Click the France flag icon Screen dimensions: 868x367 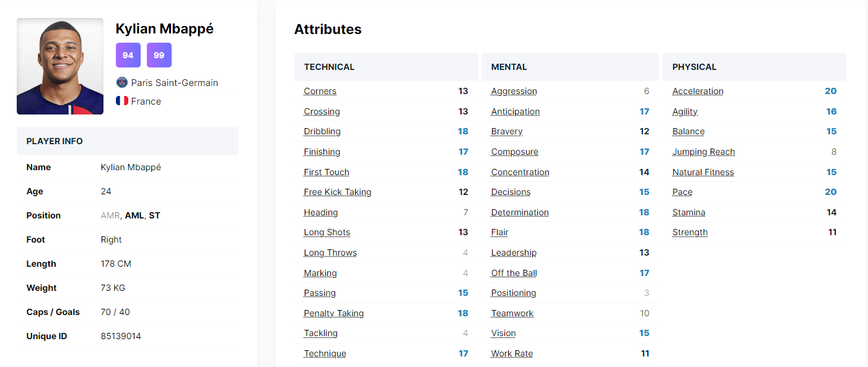point(122,101)
